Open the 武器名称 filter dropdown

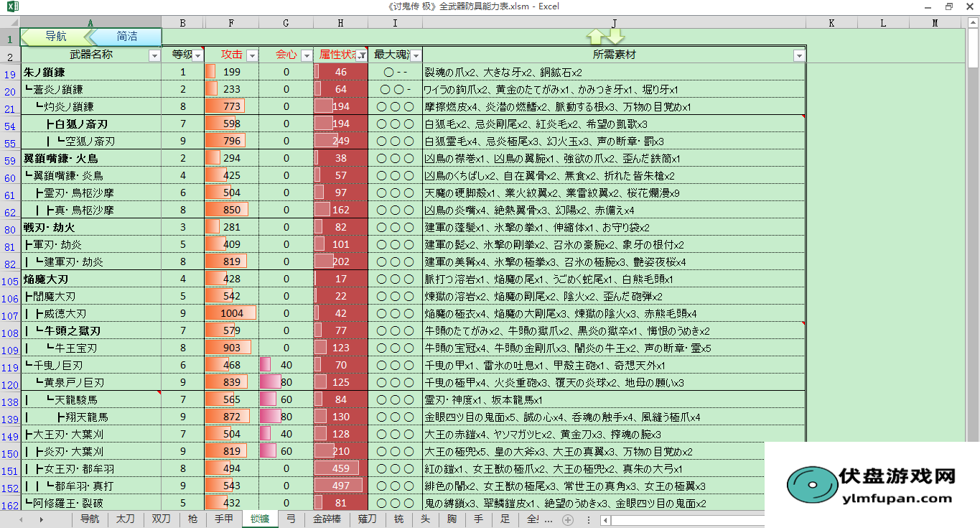[x=154, y=55]
